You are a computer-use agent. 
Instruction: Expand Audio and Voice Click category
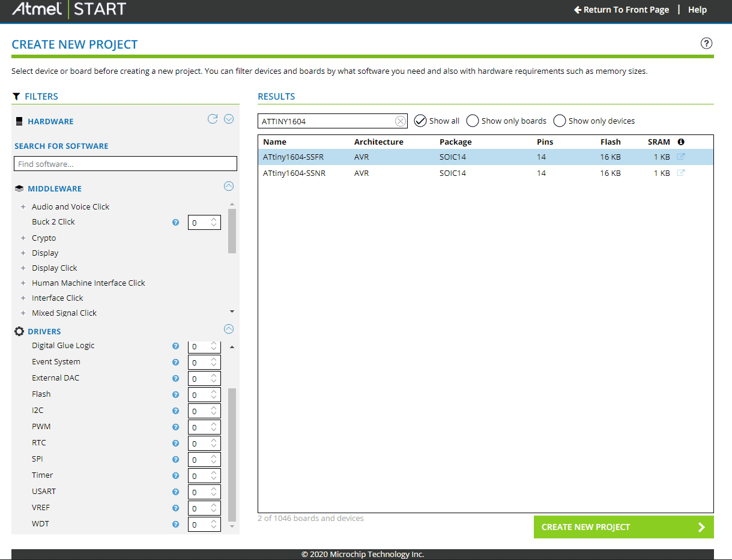(x=23, y=206)
